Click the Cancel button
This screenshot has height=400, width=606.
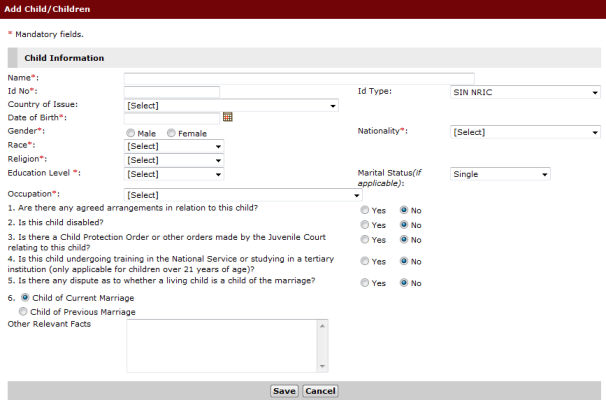(x=320, y=391)
